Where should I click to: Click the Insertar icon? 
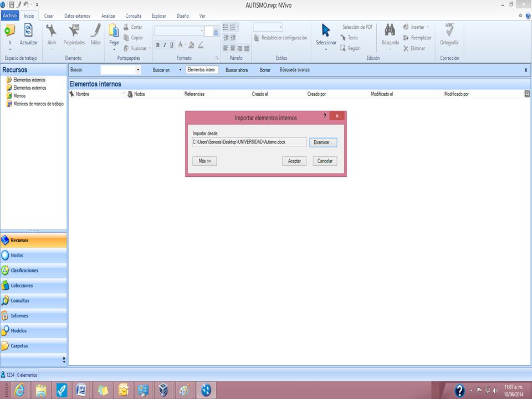pos(406,27)
